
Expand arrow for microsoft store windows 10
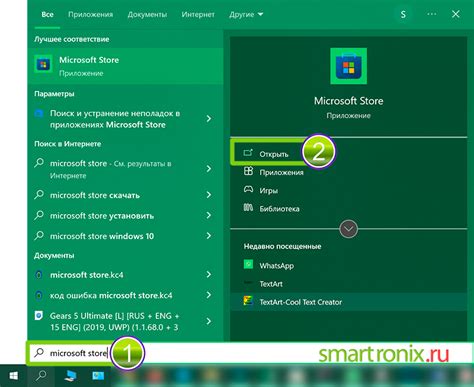coord(209,236)
